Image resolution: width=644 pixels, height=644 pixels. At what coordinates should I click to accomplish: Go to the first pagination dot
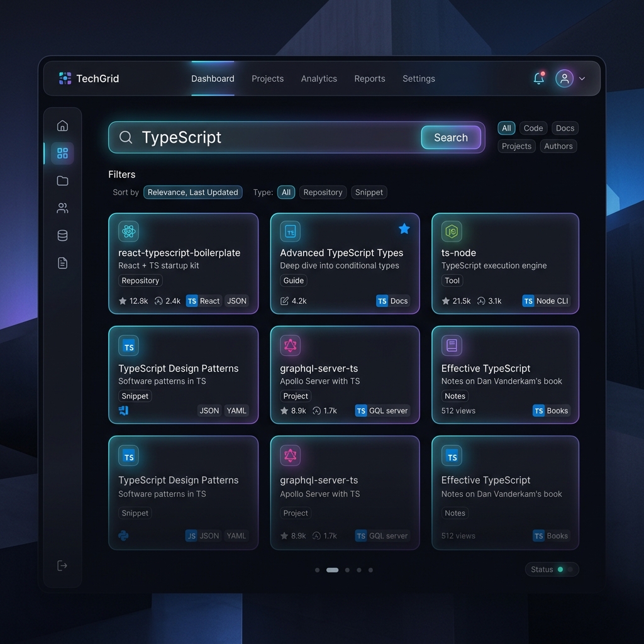point(317,570)
